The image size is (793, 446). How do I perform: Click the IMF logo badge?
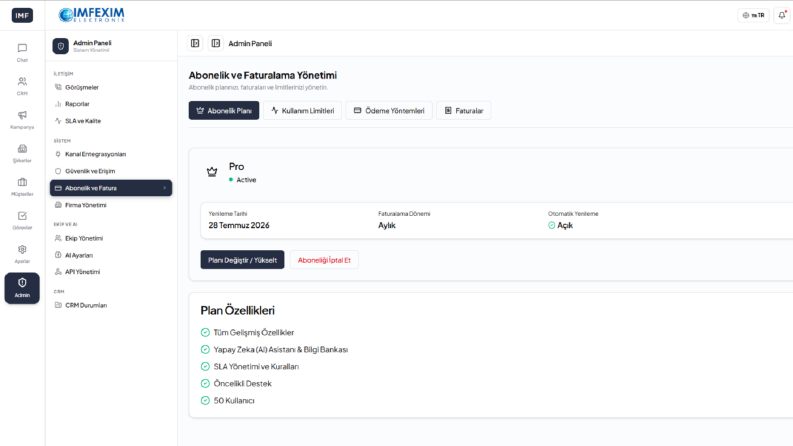pos(22,15)
